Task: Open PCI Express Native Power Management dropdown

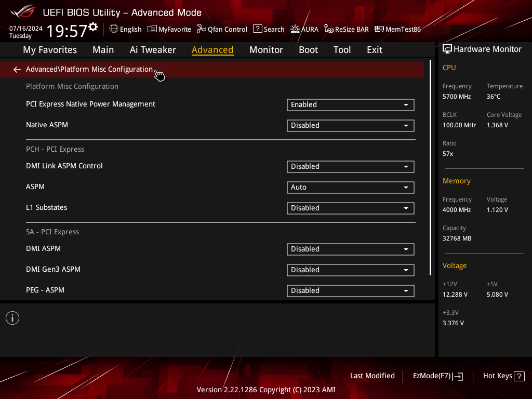Action: tap(351, 105)
